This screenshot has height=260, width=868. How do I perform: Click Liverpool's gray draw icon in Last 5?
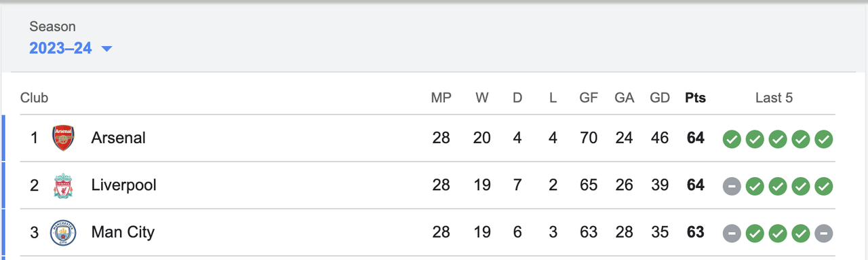point(731,186)
